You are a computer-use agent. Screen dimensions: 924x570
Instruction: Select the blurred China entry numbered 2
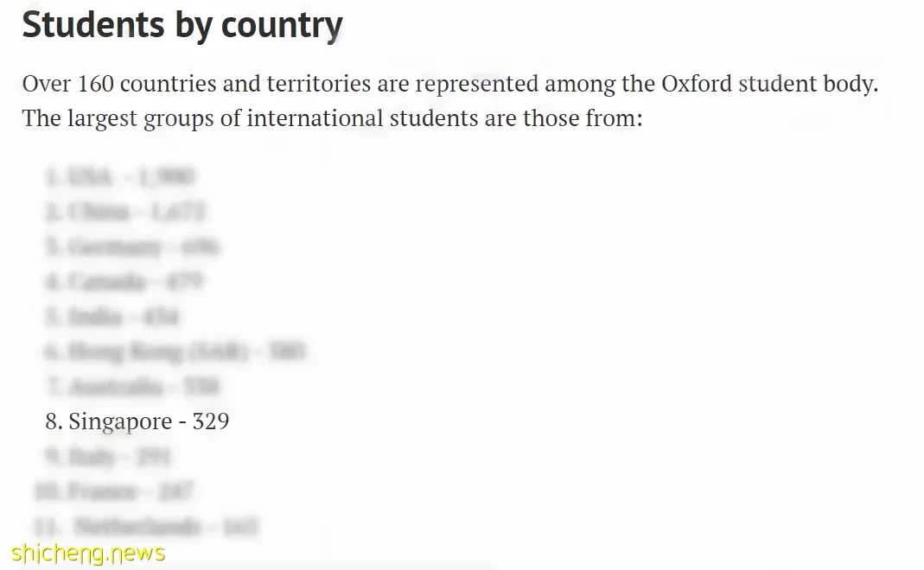tap(125, 212)
